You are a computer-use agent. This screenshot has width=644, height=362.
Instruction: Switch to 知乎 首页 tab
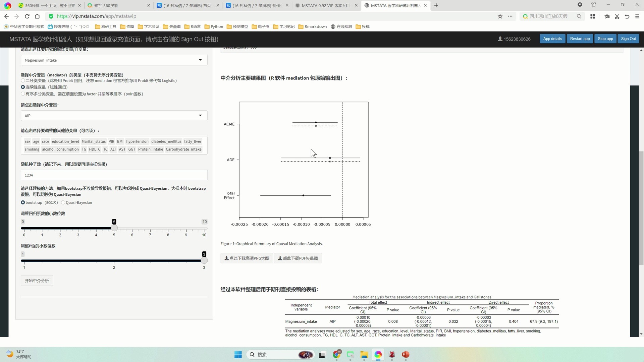pos(187,5)
